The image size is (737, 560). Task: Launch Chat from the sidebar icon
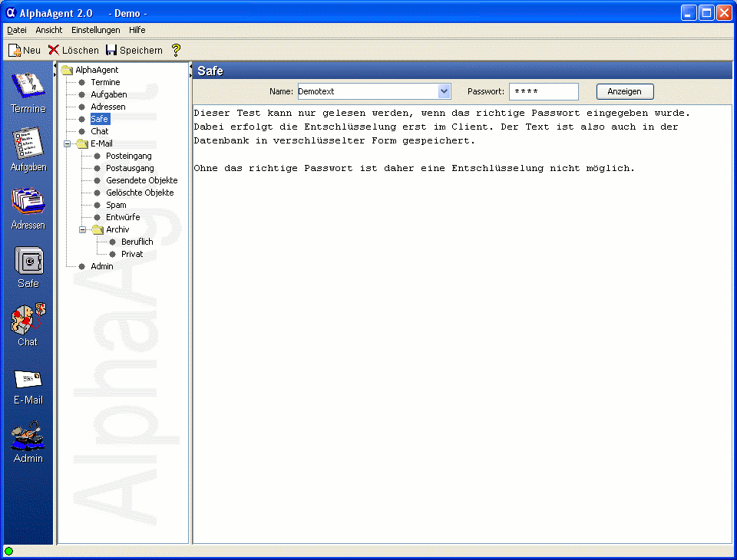(x=28, y=318)
